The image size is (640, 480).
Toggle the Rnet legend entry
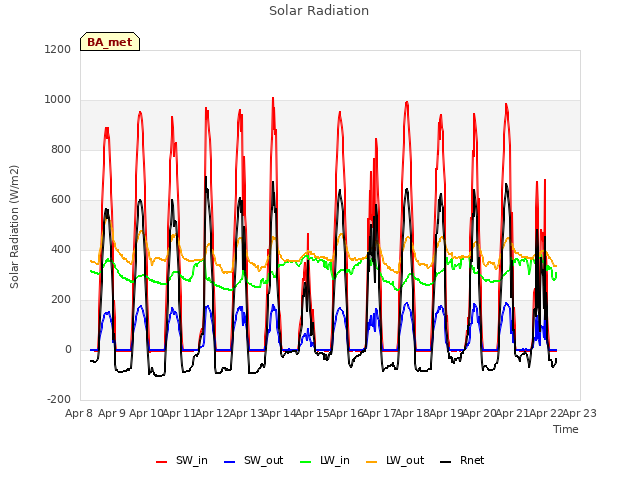pyautogui.click(x=462, y=461)
